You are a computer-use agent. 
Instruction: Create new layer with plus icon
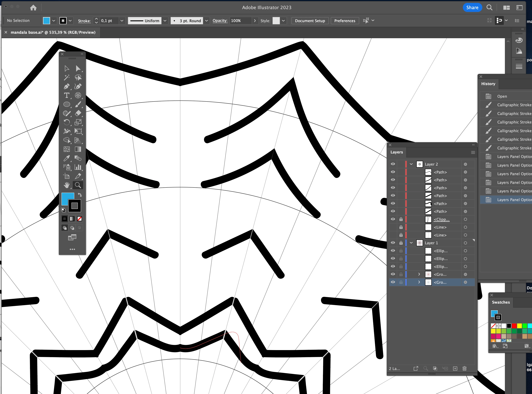click(455, 369)
